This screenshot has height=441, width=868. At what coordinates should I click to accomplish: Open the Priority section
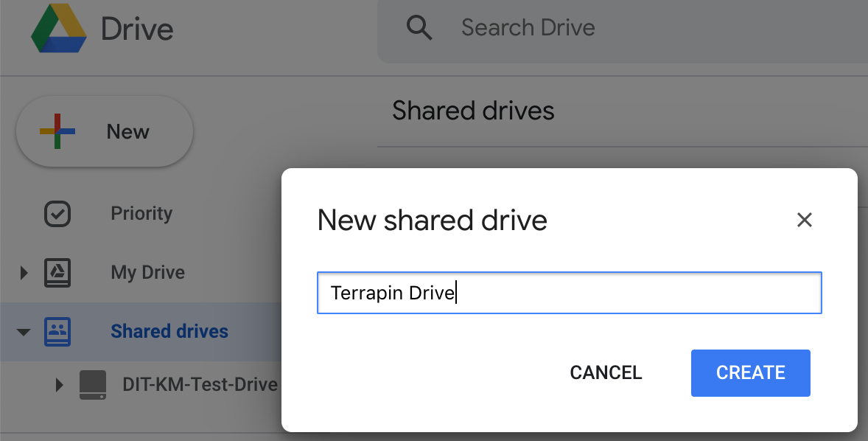[x=141, y=213]
